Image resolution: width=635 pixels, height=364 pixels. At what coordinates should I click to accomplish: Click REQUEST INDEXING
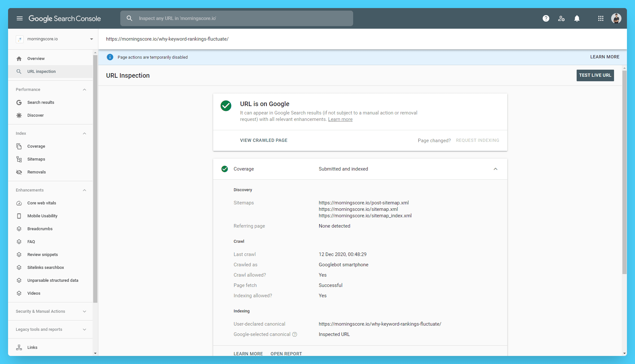click(x=477, y=141)
